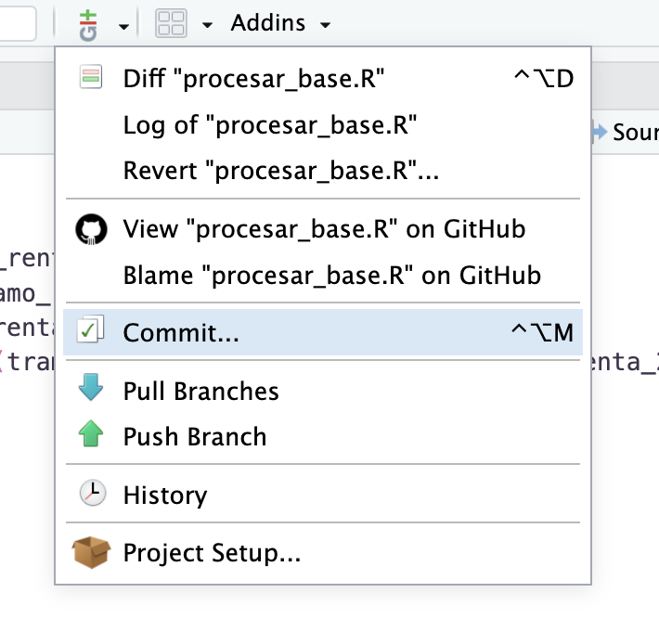Click the workspace panes grid icon
The width and height of the screenshot is (659, 644).
tap(170, 24)
